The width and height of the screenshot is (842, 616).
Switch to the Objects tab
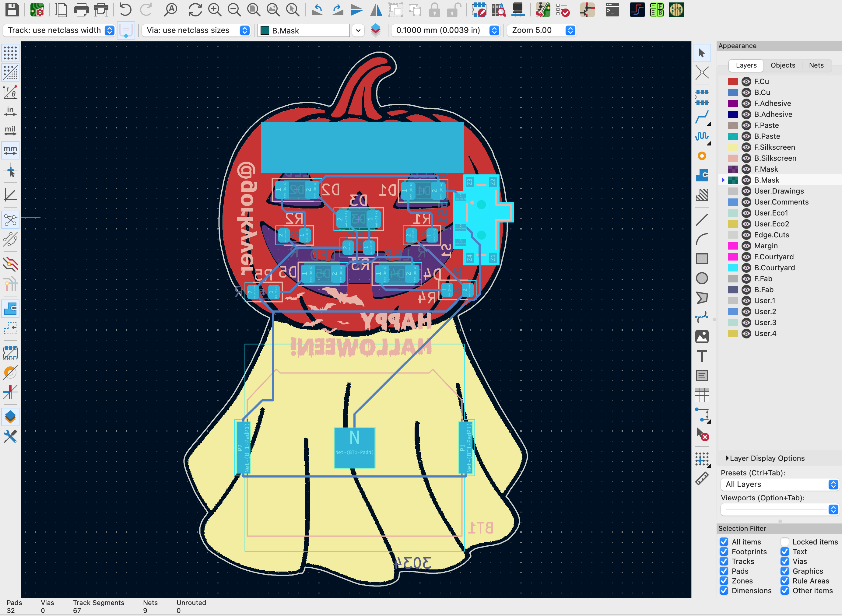pos(783,65)
